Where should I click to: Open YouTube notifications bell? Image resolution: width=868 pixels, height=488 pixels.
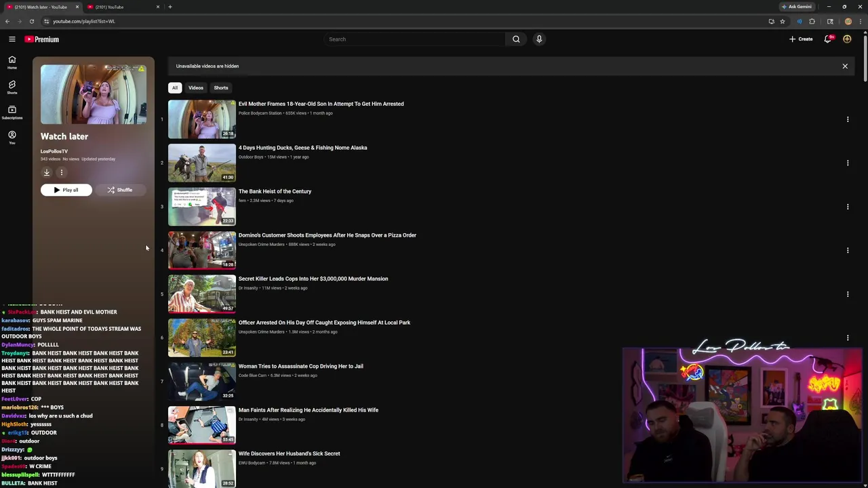[827, 39]
